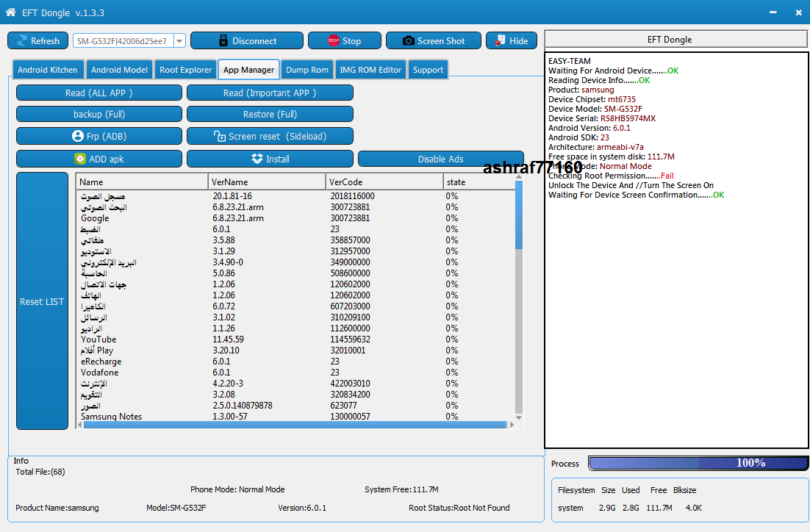The height and width of the screenshot is (532, 810).
Task: Click Device Chipset mt6735 log line
Action: [x=592, y=99]
